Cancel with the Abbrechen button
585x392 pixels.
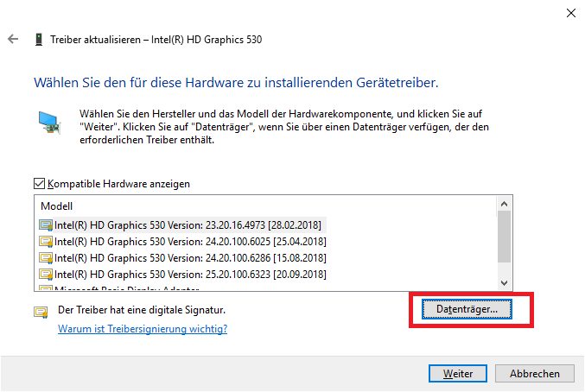535,373
